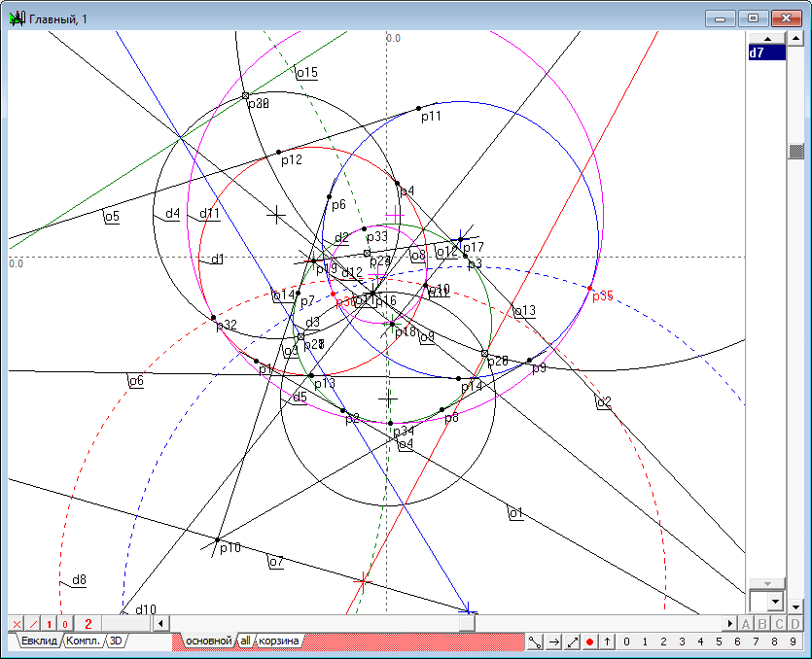This screenshot has height=659, width=812.
Task: Click the label d4
Action: click(172, 213)
